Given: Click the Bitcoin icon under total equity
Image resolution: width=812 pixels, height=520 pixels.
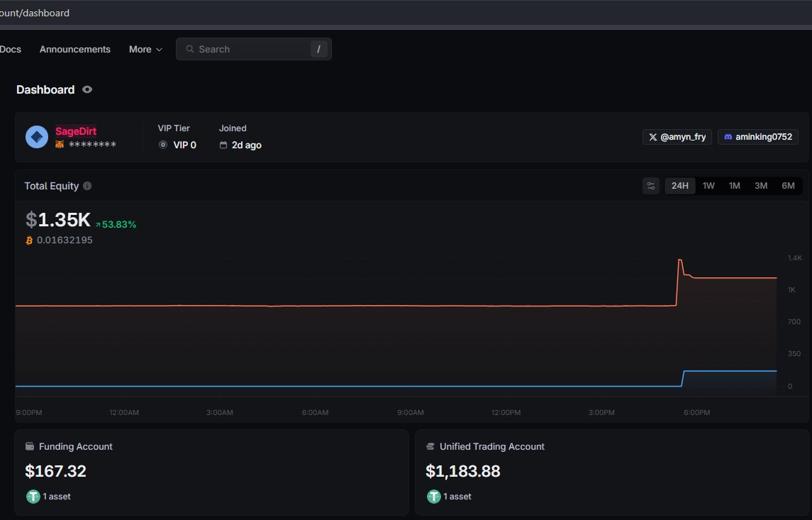Looking at the screenshot, I should coord(29,240).
